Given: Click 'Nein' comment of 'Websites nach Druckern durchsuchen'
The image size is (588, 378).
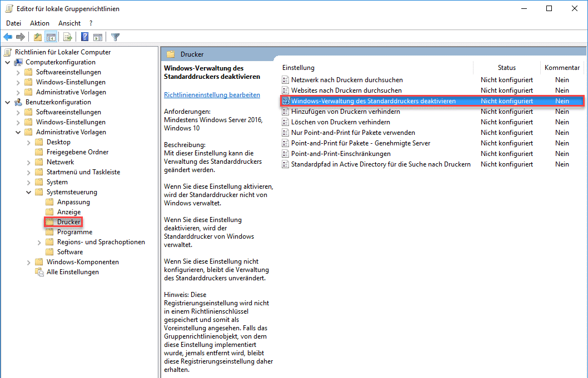Looking at the screenshot, I should [562, 90].
